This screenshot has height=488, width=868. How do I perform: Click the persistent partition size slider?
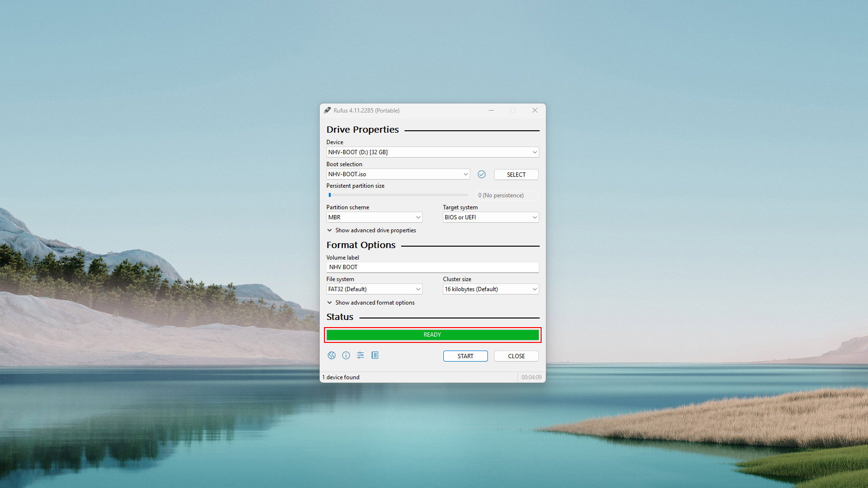point(398,195)
